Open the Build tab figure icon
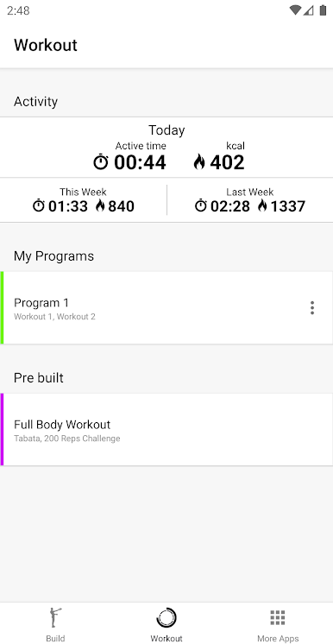The image size is (333, 644). [54, 617]
